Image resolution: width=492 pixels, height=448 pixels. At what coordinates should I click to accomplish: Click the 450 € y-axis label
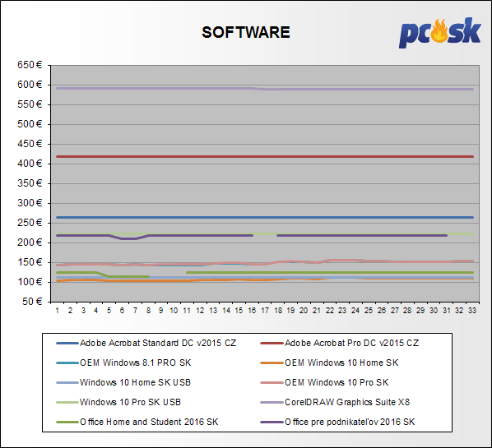coord(30,144)
